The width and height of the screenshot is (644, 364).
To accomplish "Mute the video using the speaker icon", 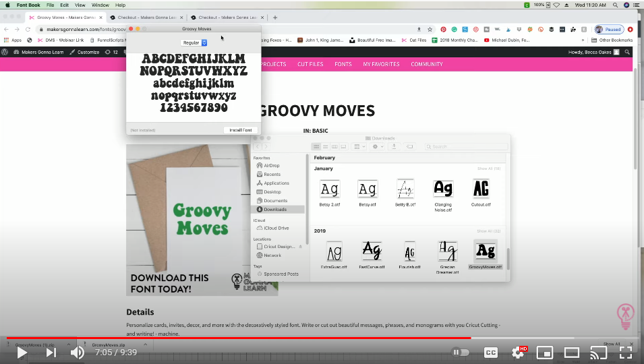I will 78,353.
